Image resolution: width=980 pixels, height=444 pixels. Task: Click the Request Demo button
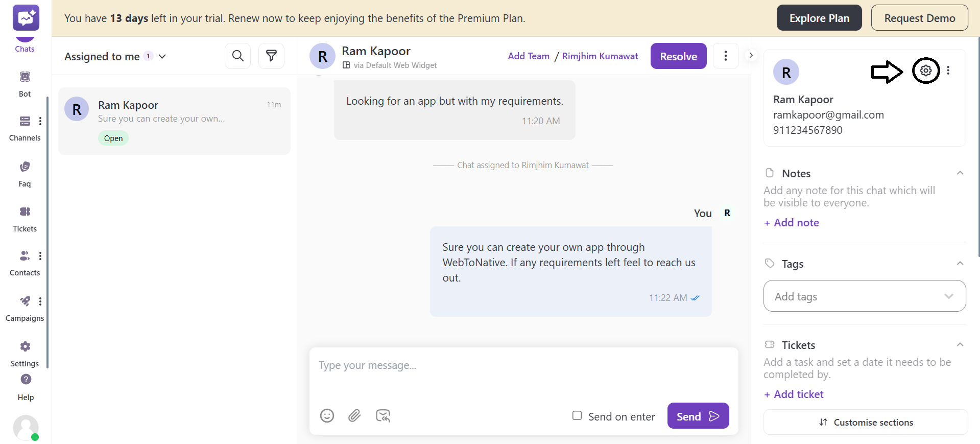tap(919, 18)
